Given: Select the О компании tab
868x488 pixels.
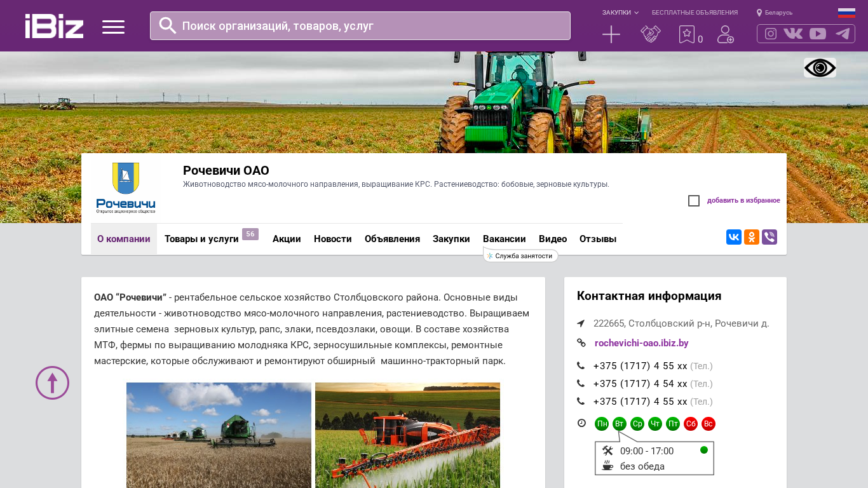Looking at the screenshot, I should 124,239.
